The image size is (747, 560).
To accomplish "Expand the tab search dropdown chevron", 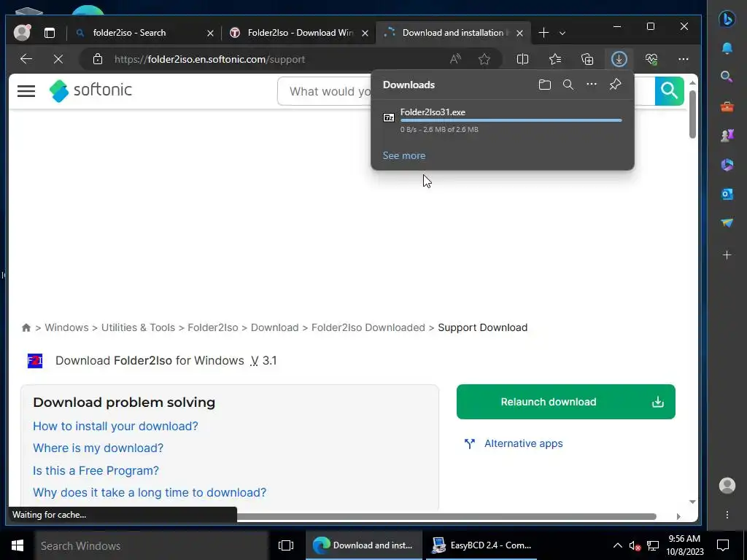I will point(562,33).
